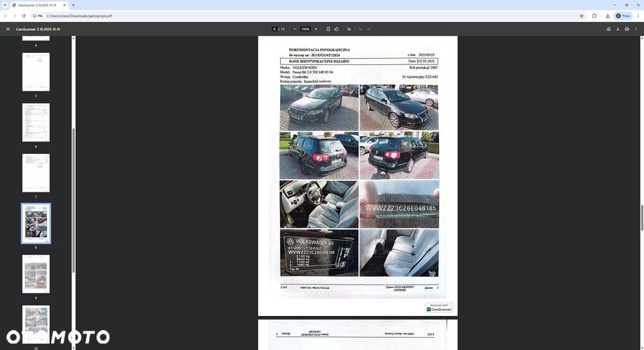644x350 pixels.
Task: Download the PDF from viewer toolbar
Action: [618, 29]
